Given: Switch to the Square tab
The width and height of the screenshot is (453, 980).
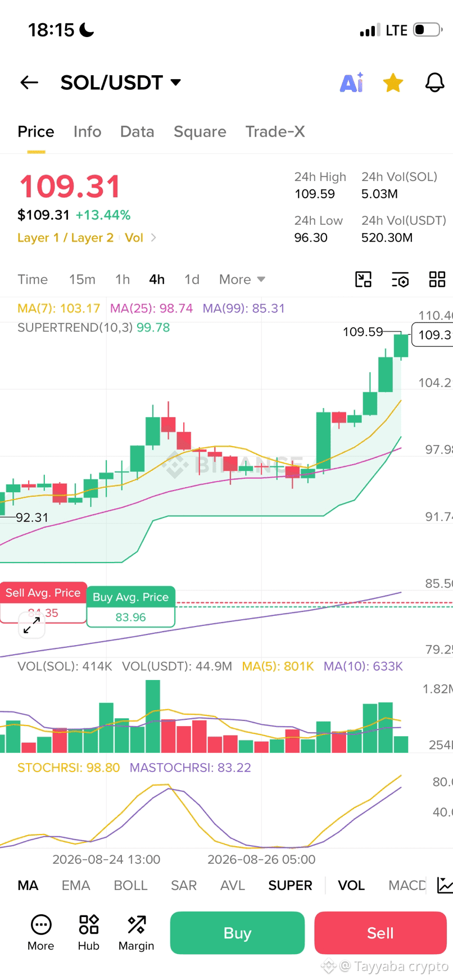Looking at the screenshot, I should 200,131.
